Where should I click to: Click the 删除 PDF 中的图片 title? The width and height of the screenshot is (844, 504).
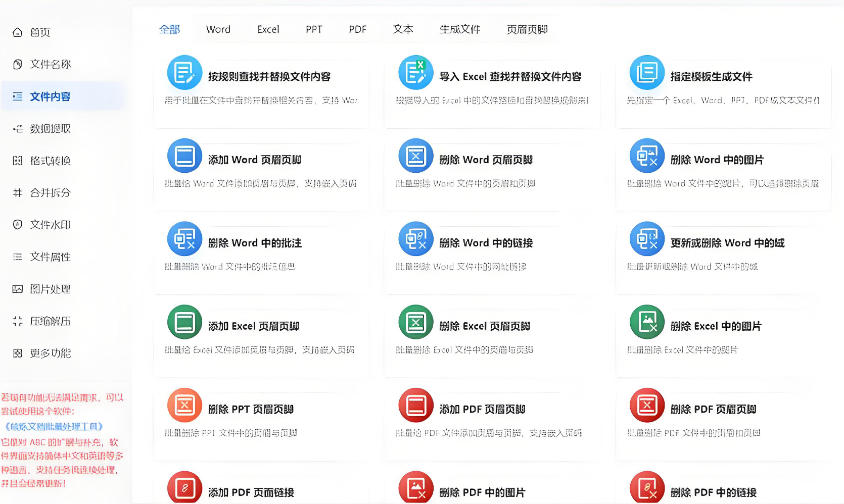(x=483, y=492)
